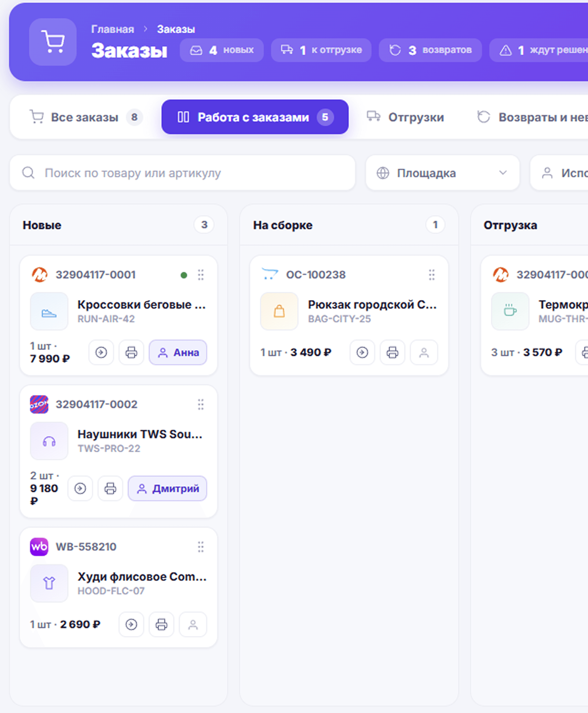Screen dimensions: 588x713
Task: Click the Новые column count badge 3
Action: point(204,225)
